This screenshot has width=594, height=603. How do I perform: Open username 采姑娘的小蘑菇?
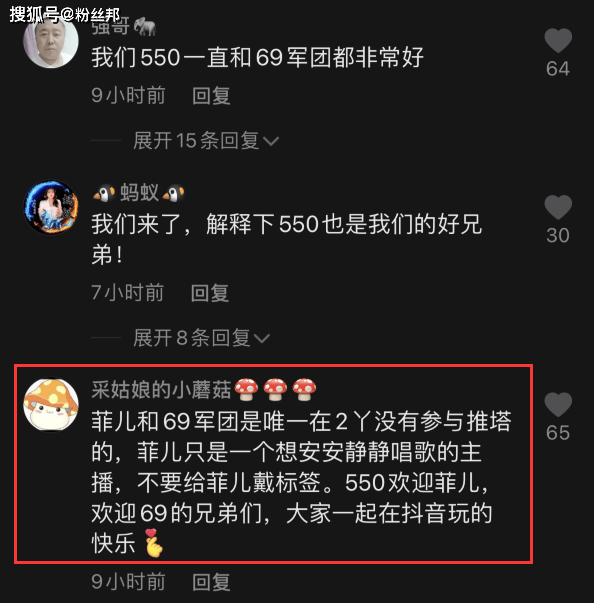204,390
